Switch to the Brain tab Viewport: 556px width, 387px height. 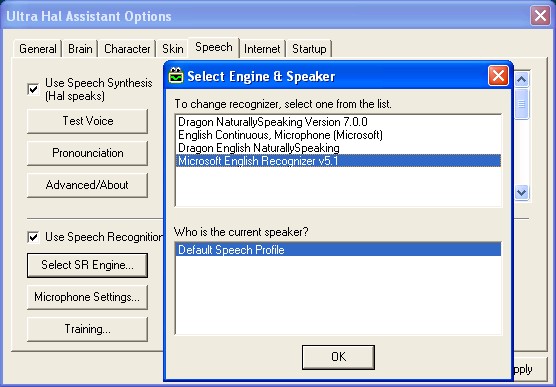[x=80, y=49]
